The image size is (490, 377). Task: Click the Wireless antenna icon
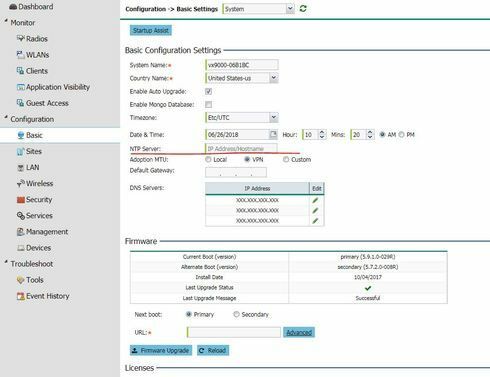pyautogui.click(x=21, y=183)
